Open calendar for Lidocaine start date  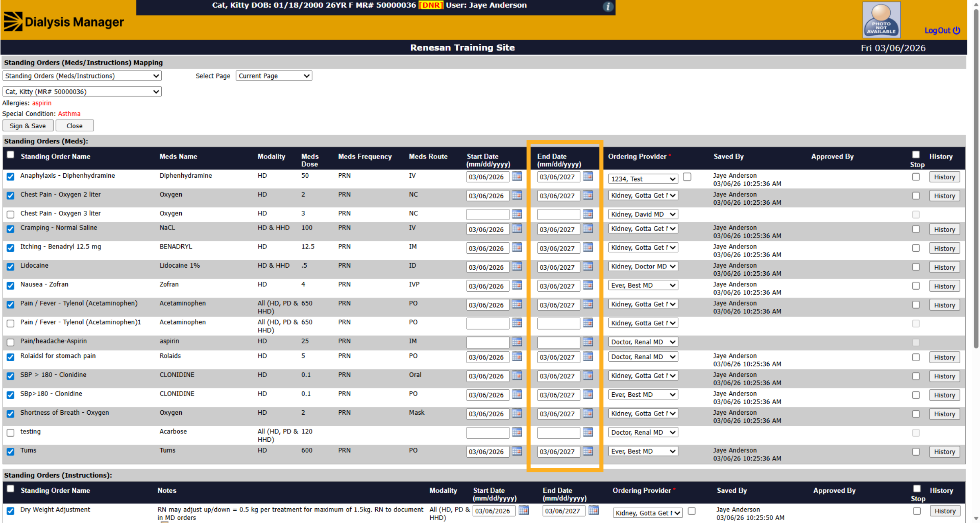(517, 266)
